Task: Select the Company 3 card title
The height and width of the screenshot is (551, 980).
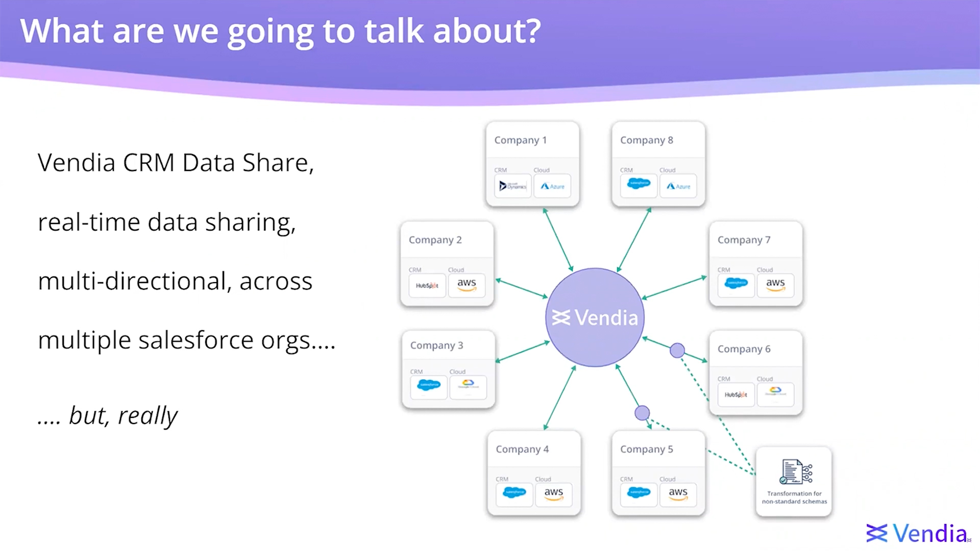Action: (x=436, y=345)
